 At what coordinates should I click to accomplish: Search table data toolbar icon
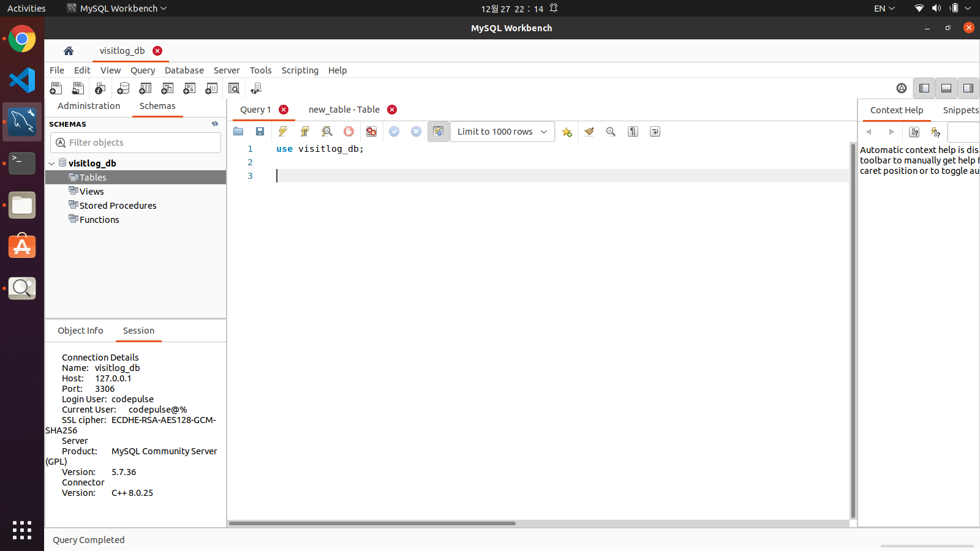234,88
